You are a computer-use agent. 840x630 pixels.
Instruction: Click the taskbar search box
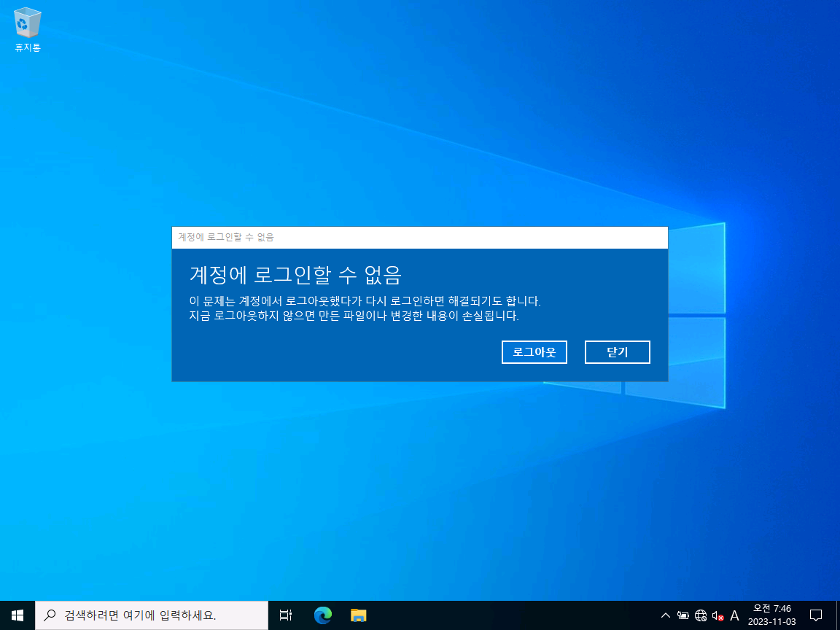[152, 615]
